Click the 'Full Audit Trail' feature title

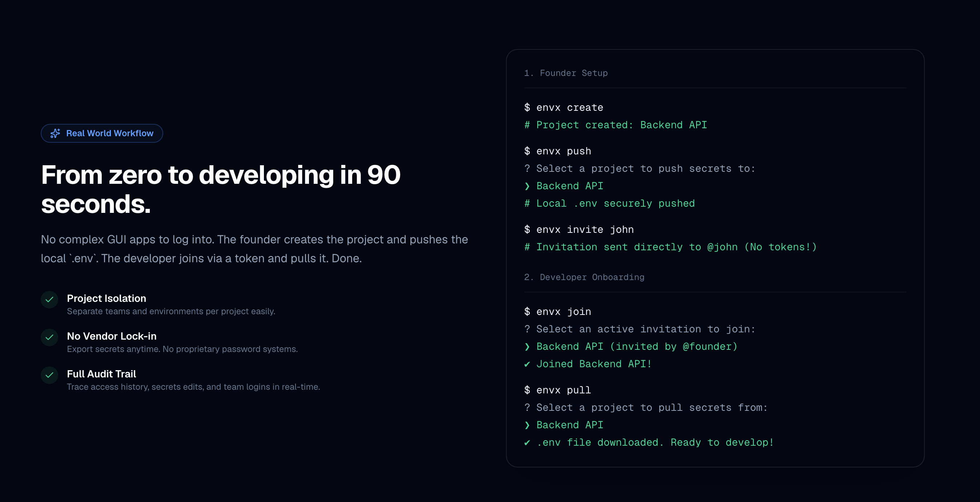(101, 374)
